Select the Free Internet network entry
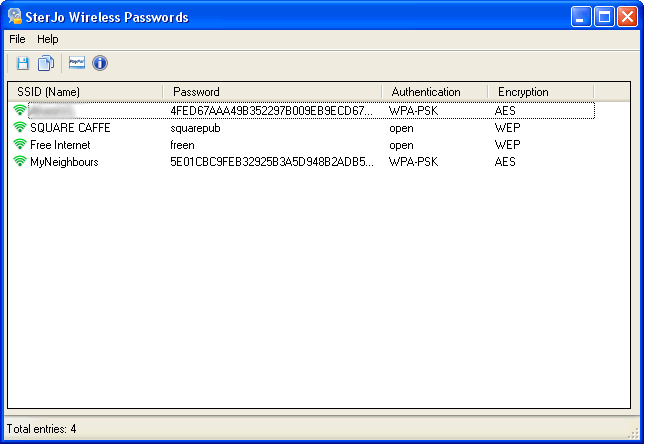 coord(60,145)
